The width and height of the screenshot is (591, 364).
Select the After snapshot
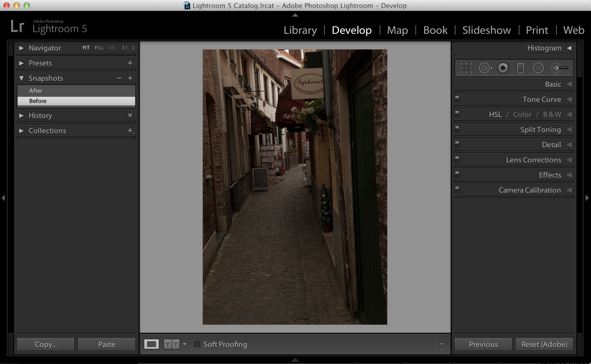click(x=76, y=91)
